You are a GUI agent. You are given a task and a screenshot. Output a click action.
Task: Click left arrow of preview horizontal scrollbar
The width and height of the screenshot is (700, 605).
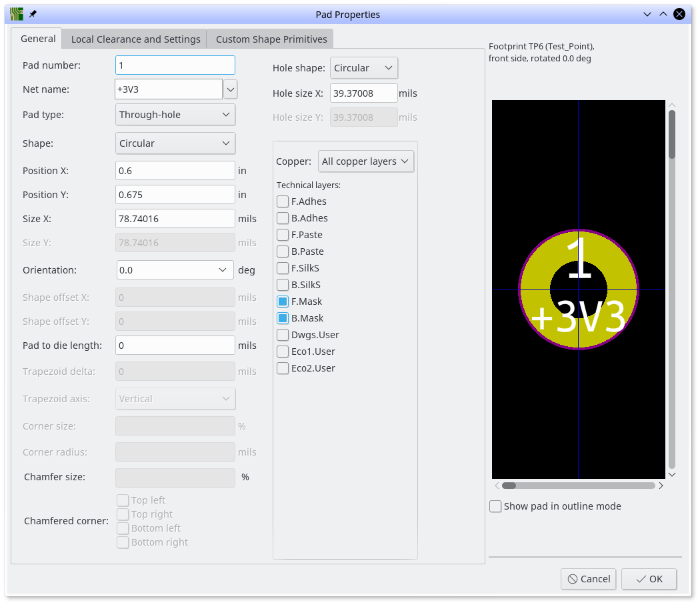click(x=497, y=486)
